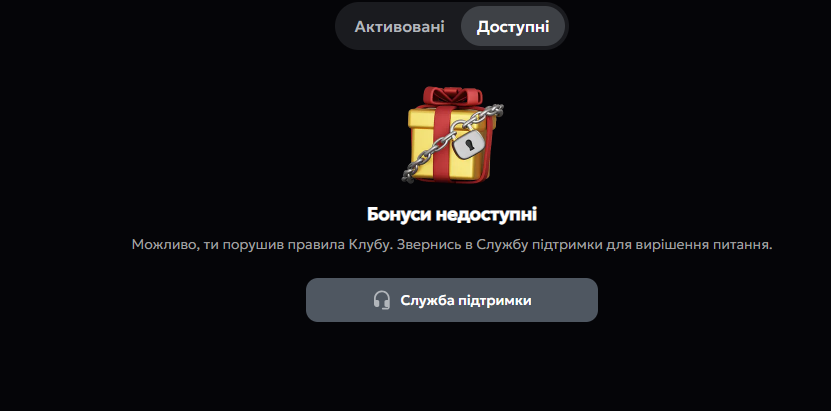Screen dimensions: 831x411
Task: Click the Бонуси недоступні heading
Action: pyautogui.click(x=452, y=215)
